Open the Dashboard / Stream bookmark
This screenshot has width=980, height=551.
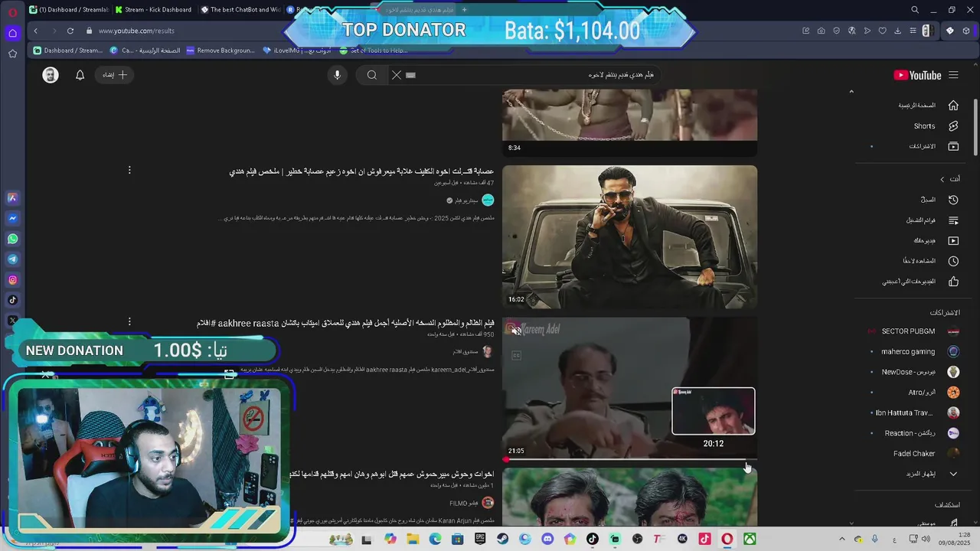67,51
